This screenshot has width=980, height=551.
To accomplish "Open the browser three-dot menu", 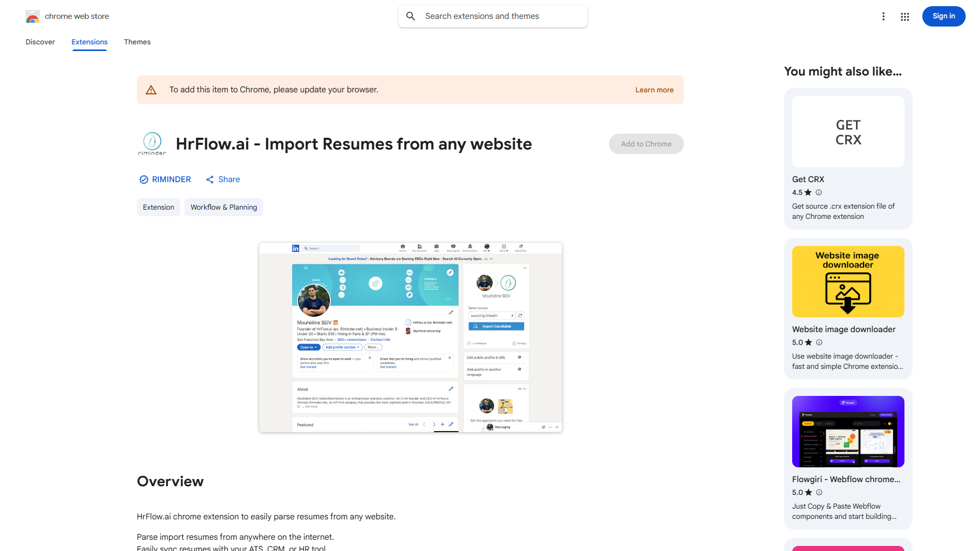I will pyautogui.click(x=884, y=16).
